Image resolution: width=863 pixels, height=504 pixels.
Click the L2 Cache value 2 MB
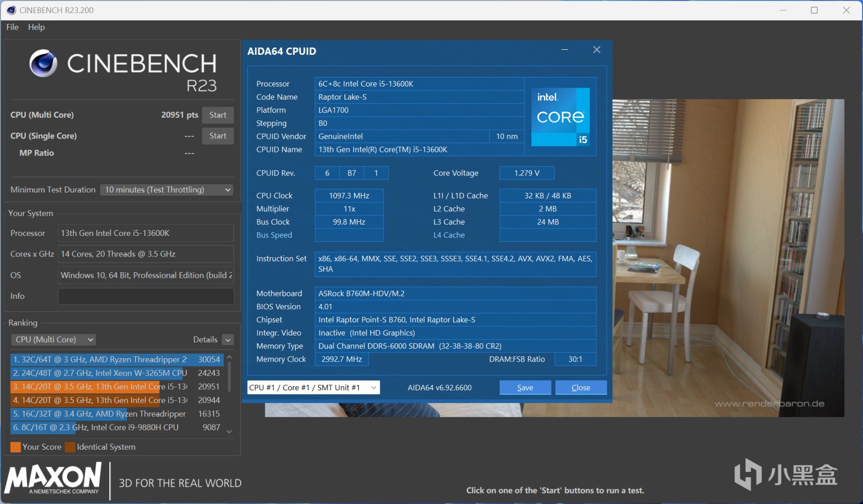548,209
